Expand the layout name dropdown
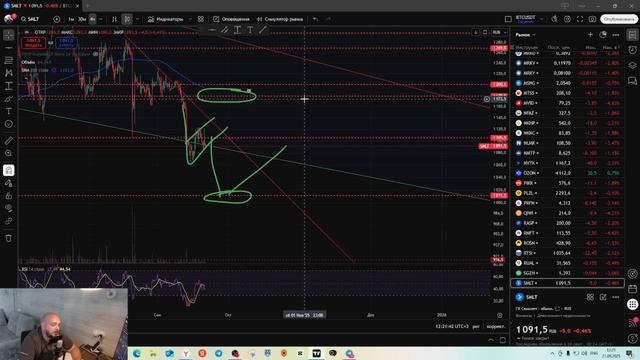The image size is (640, 360). click(x=541, y=19)
